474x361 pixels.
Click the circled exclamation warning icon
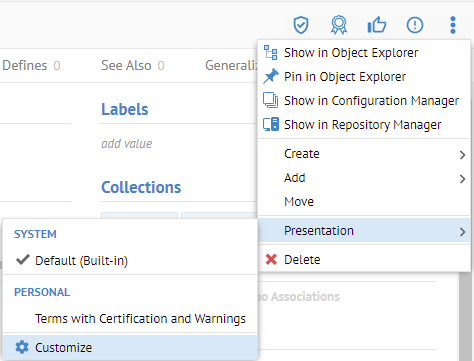click(415, 25)
